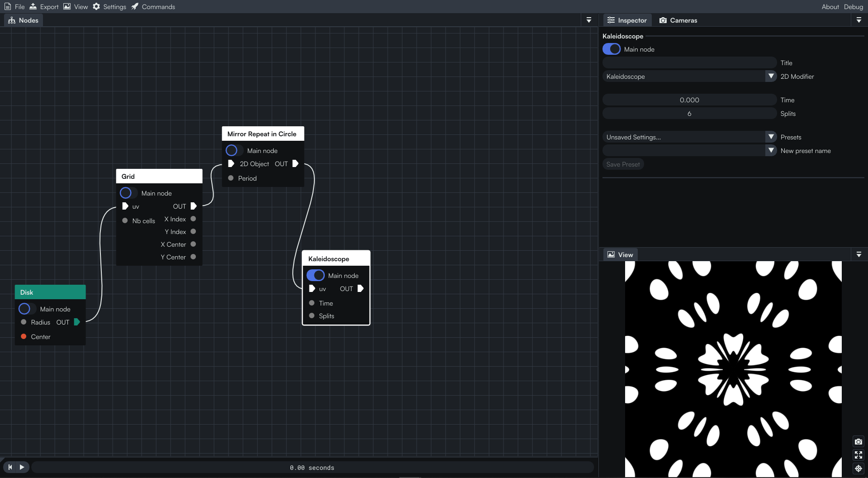Expand the Nodes panel options arrow
The image size is (868, 478).
click(588, 20)
